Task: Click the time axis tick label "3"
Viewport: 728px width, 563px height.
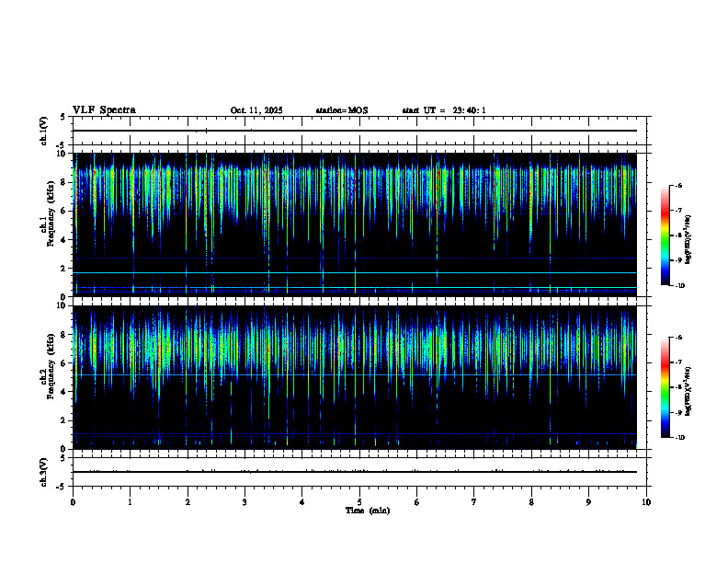Action: point(245,502)
